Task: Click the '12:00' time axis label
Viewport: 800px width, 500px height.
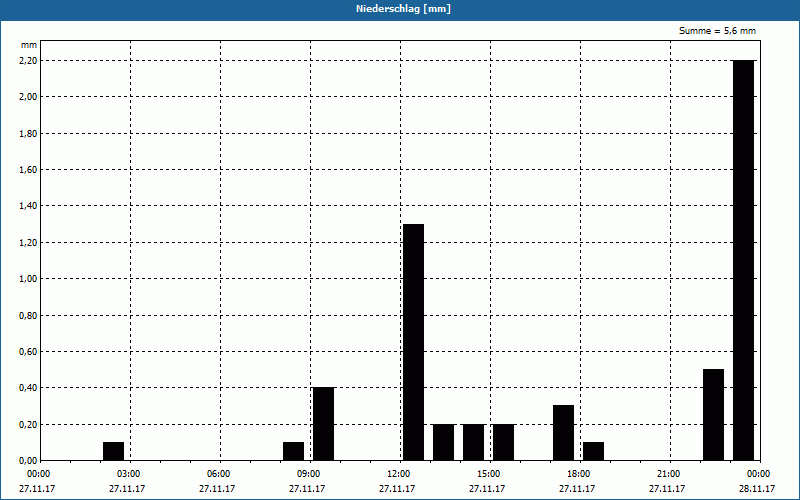Action: [x=399, y=474]
